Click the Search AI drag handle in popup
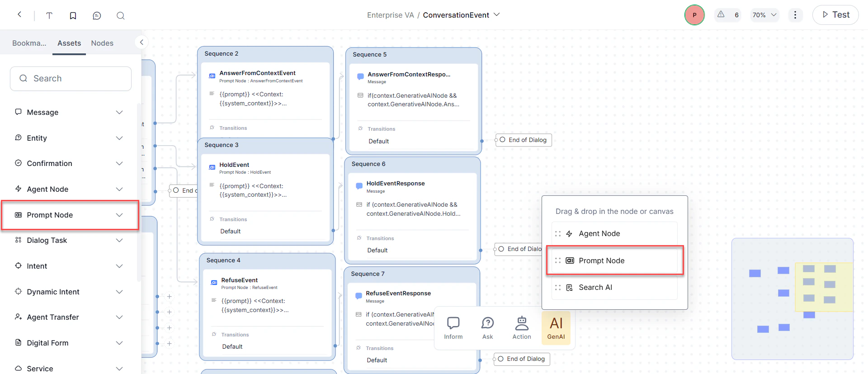868x374 pixels. [558, 288]
